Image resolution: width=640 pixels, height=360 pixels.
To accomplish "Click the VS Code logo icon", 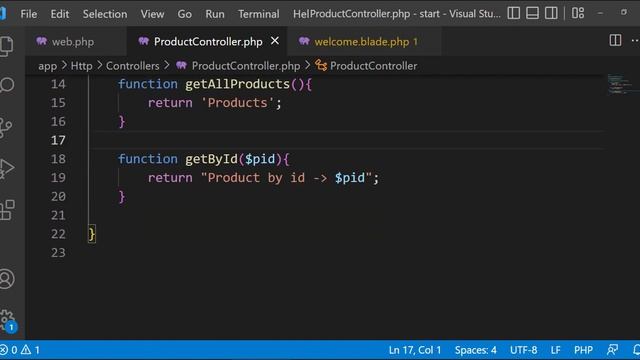I will tap(3, 13).
